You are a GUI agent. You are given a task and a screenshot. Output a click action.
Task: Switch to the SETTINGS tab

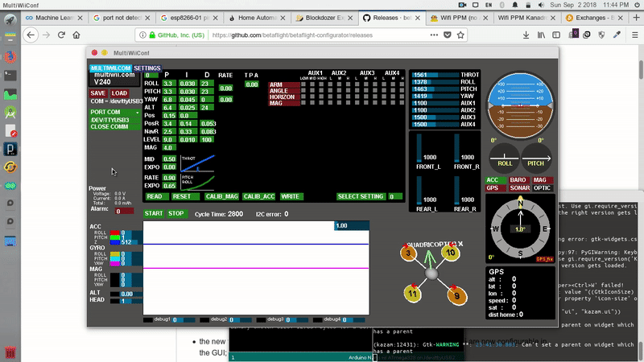(147, 68)
